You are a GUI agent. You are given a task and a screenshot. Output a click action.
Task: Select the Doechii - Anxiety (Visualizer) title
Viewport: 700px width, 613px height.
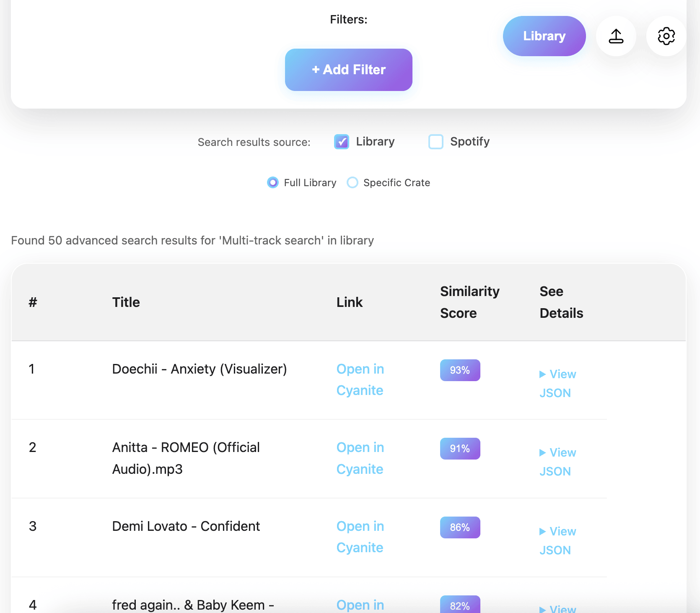pos(200,369)
